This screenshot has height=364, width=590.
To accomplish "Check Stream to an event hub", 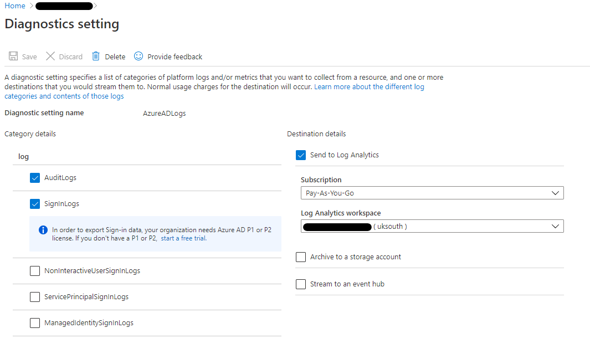I will coord(301,284).
